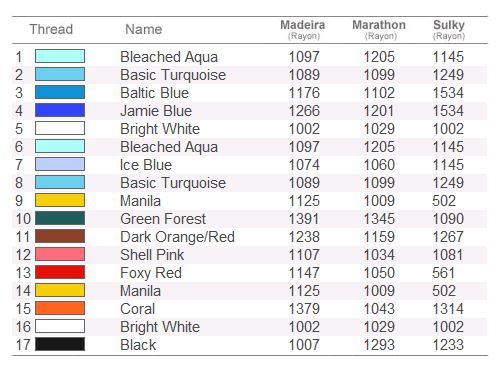Click the Bleached Aqua swatch in row 1

coord(60,56)
